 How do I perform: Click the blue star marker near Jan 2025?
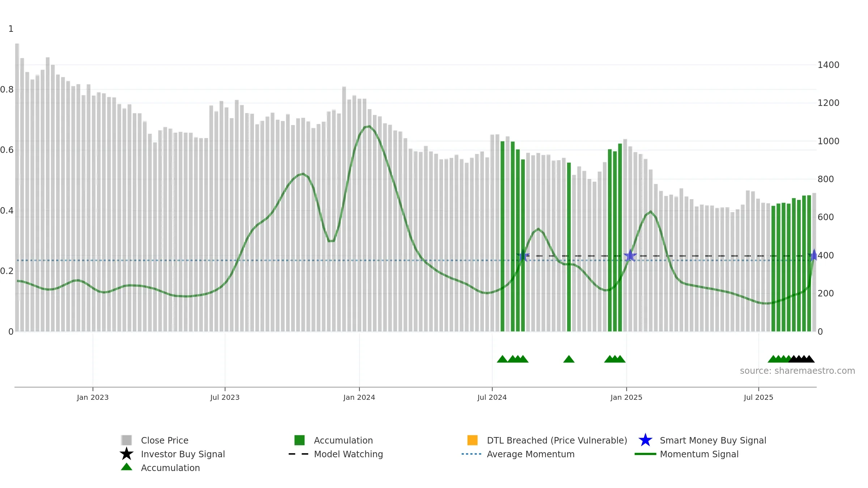(x=630, y=256)
